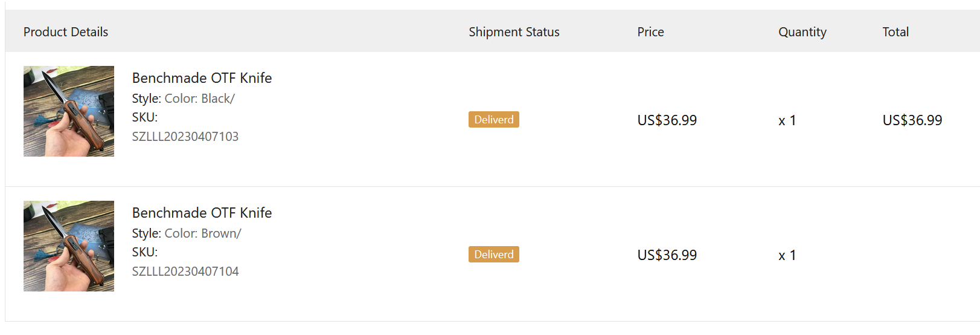Click the Product Details column header
Screen dimensions: 980x335
click(x=66, y=32)
